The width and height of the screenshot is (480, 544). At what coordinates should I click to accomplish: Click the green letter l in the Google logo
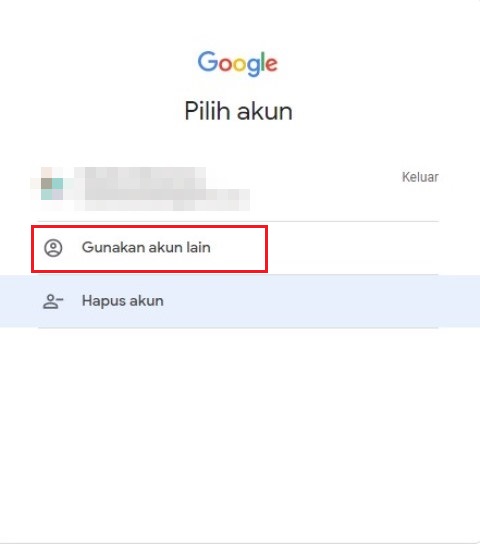(x=263, y=61)
